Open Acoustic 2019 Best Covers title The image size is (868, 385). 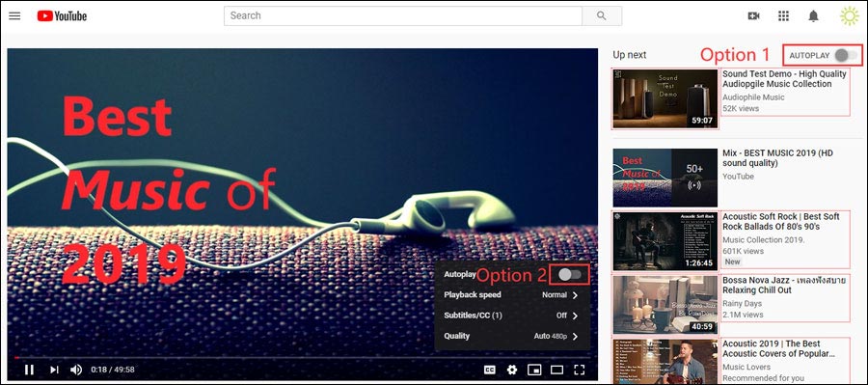pos(778,348)
